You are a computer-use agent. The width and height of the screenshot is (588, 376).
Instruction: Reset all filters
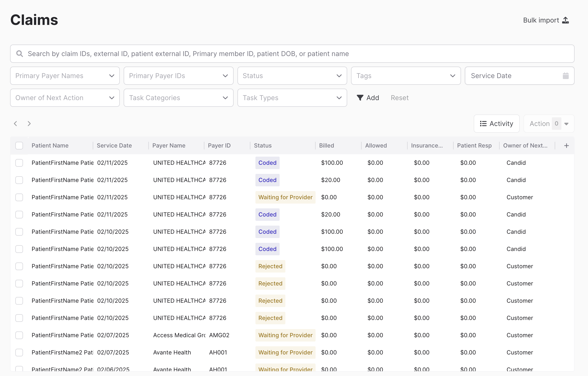399,98
